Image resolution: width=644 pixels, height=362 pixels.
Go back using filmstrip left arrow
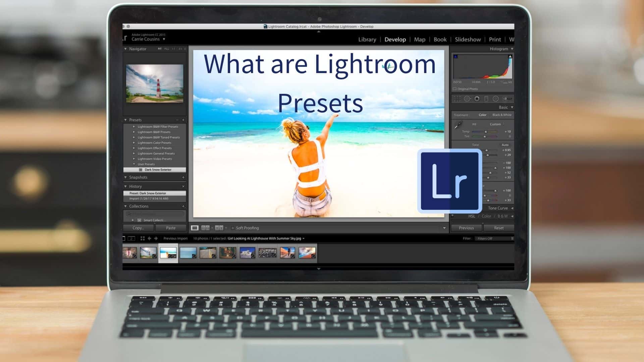coord(150,238)
